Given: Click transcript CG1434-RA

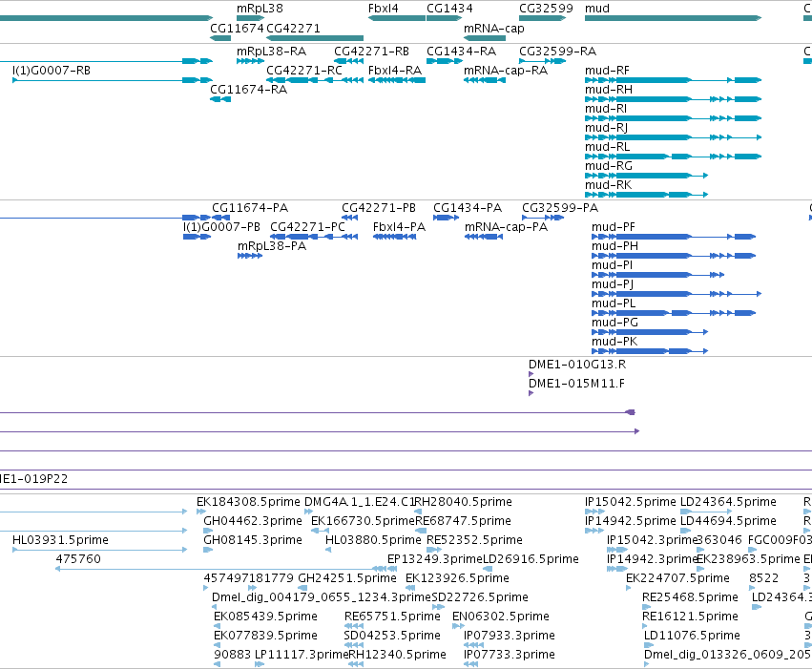Looking at the screenshot, I should point(444,61).
